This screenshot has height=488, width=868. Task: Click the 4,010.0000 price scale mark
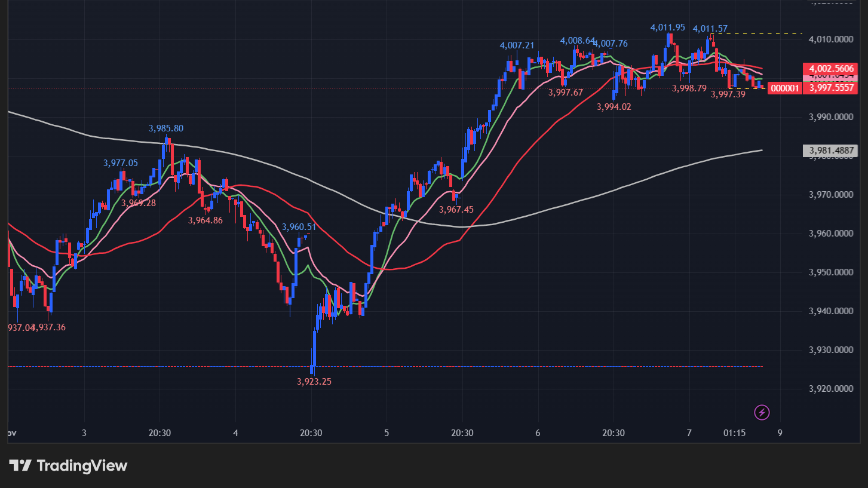[x=831, y=39]
